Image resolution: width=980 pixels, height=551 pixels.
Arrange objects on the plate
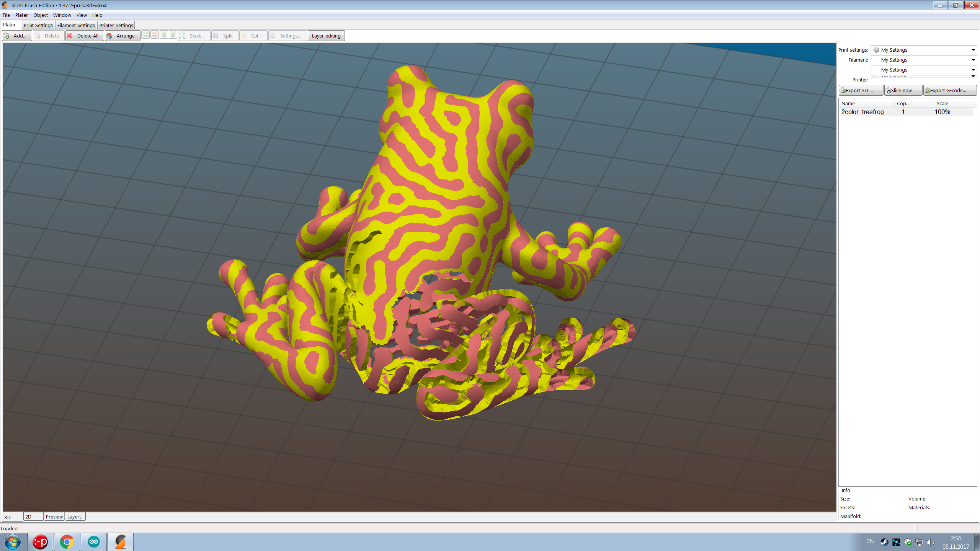122,36
